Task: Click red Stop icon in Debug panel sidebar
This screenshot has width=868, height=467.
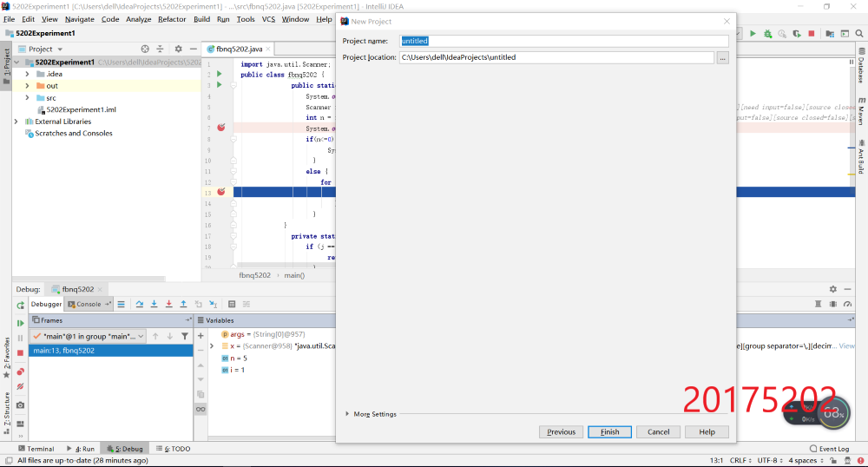Action: tap(21, 352)
